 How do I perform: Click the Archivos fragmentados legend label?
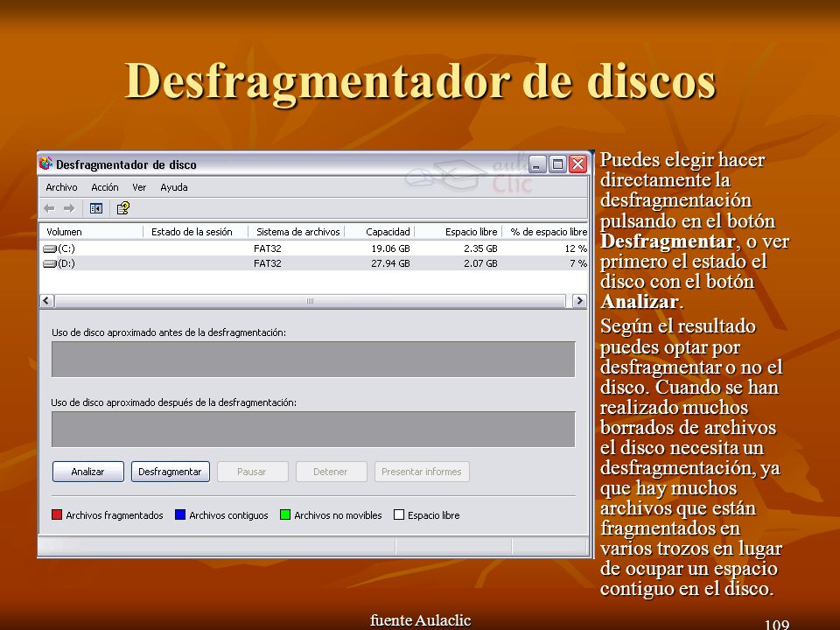115,515
